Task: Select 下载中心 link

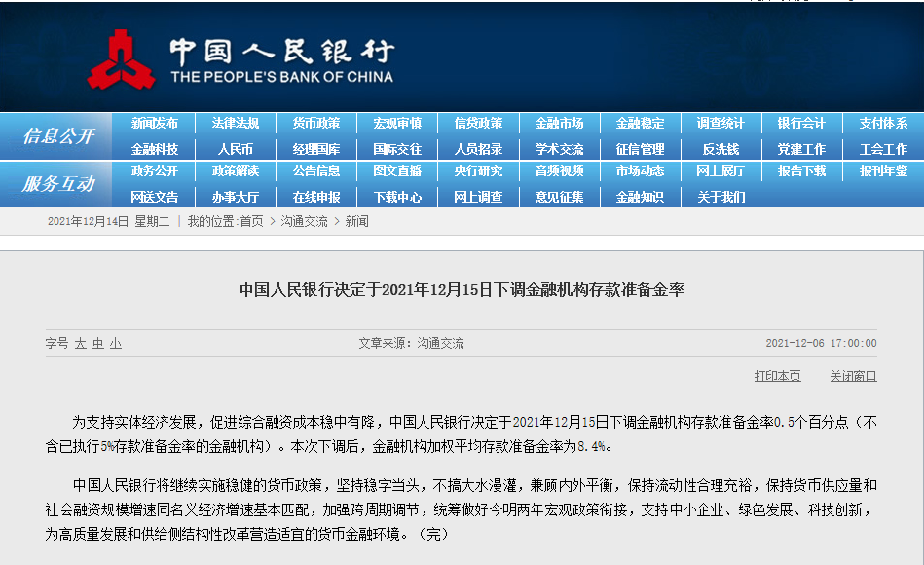Action: [x=397, y=197]
